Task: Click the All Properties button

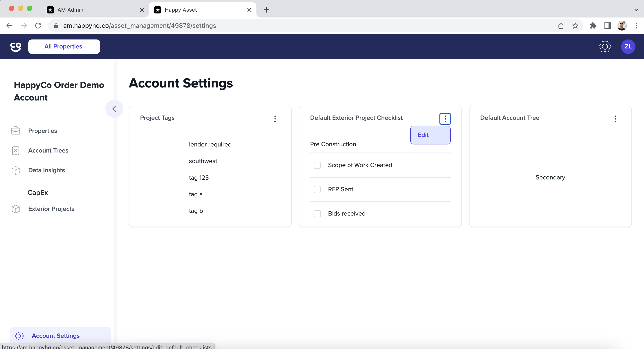Action: (x=64, y=47)
